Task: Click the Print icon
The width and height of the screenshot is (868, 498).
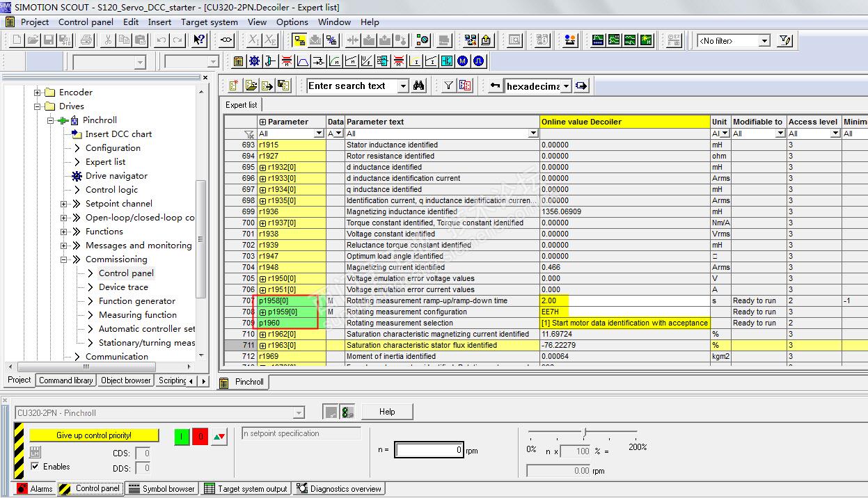Action: (x=87, y=40)
